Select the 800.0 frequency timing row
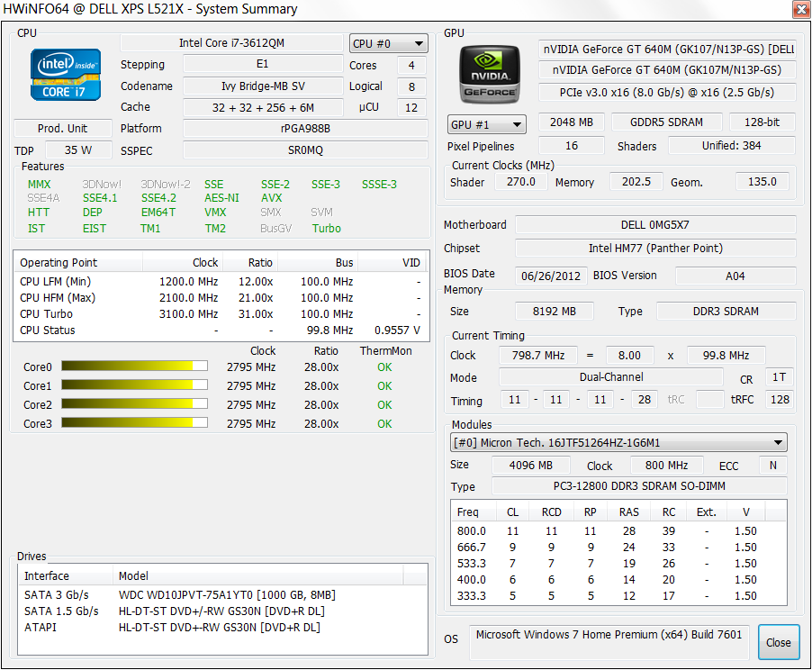 point(618,530)
